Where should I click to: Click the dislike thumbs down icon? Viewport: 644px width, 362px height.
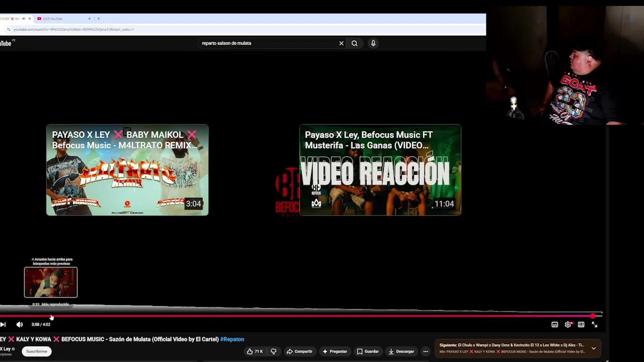tap(273, 351)
